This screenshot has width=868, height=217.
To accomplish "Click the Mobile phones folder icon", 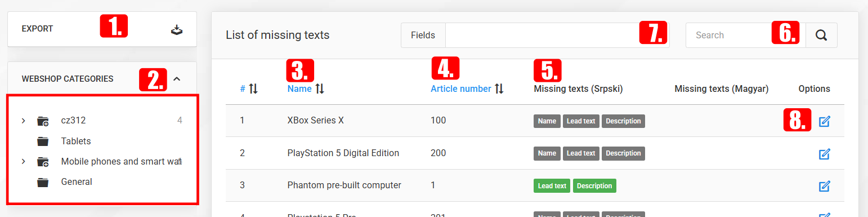I will click(43, 162).
